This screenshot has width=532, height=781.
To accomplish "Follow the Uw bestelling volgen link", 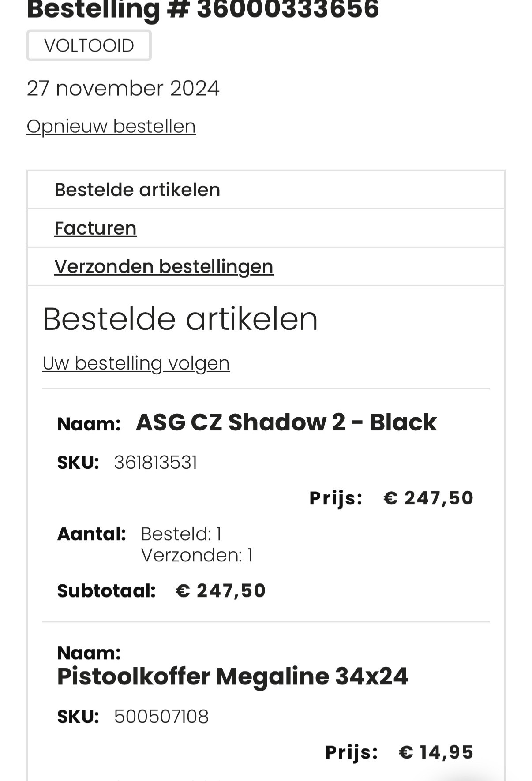I will (x=136, y=363).
